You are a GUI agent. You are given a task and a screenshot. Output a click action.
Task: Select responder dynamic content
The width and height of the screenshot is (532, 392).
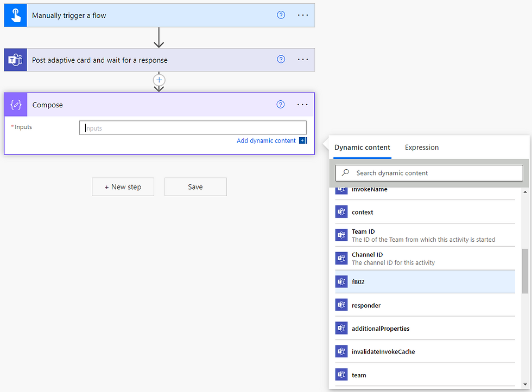tap(425, 305)
